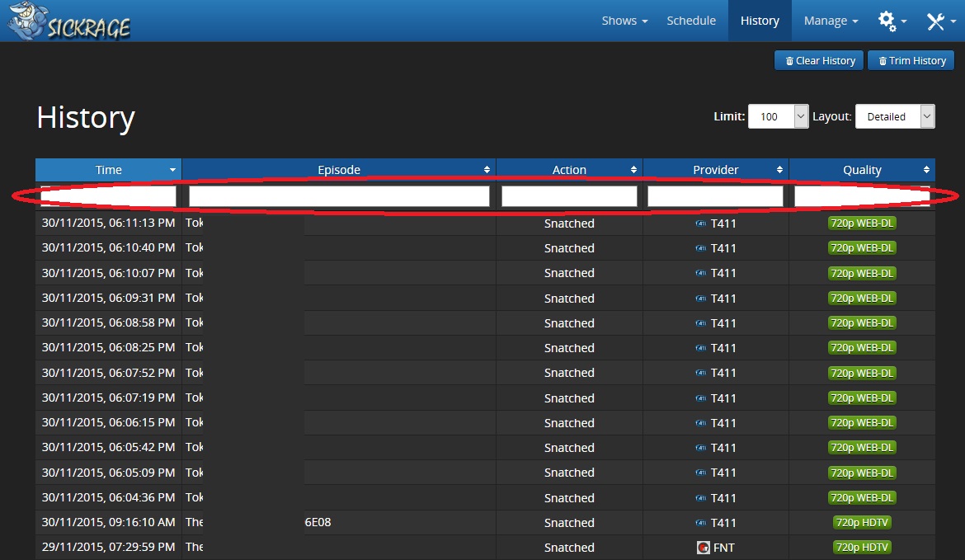Select the History tab
This screenshot has width=965, height=560.
click(x=760, y=21)
